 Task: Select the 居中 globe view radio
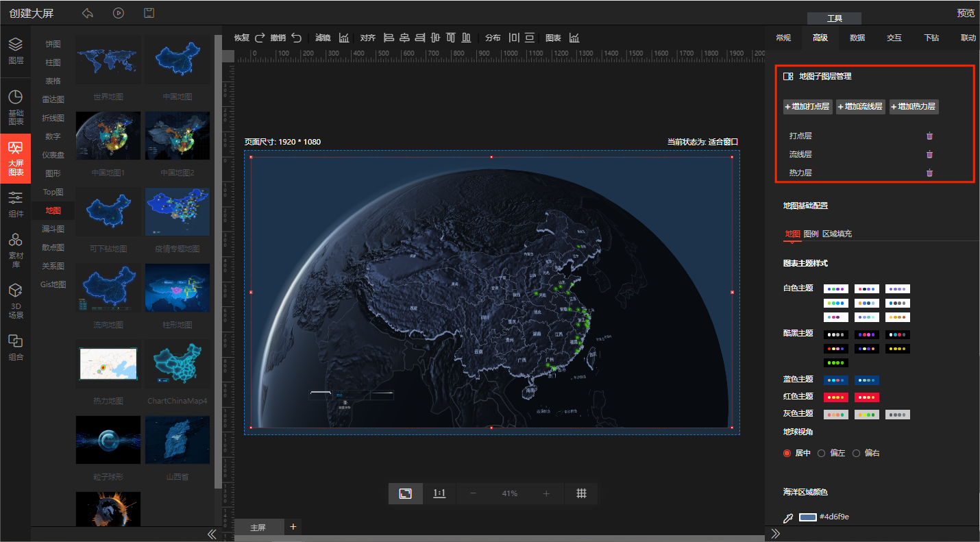[787, 453]
